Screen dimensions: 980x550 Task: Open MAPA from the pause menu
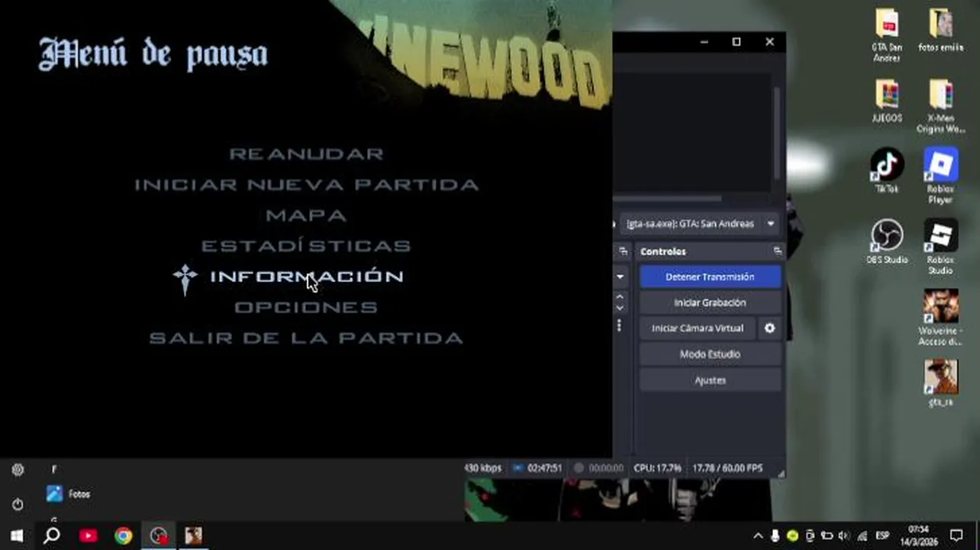(x=306, y=215)
